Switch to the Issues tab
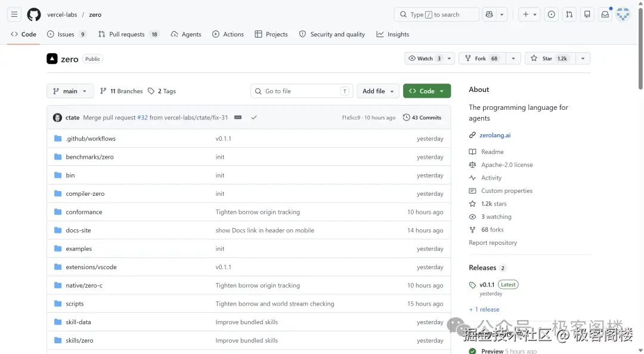Screen dimensions: 644x354 tap(67, 34)
